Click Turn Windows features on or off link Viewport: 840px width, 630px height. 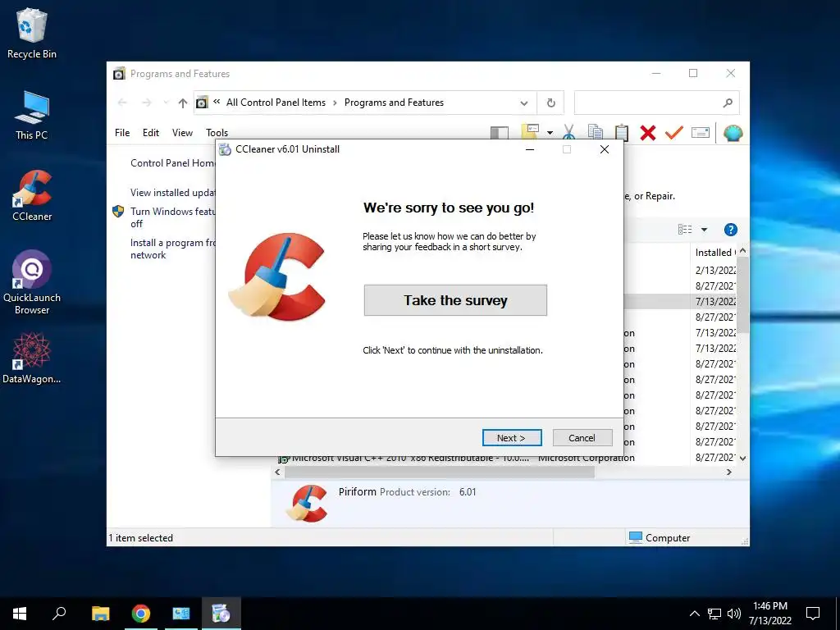[173, 217]
